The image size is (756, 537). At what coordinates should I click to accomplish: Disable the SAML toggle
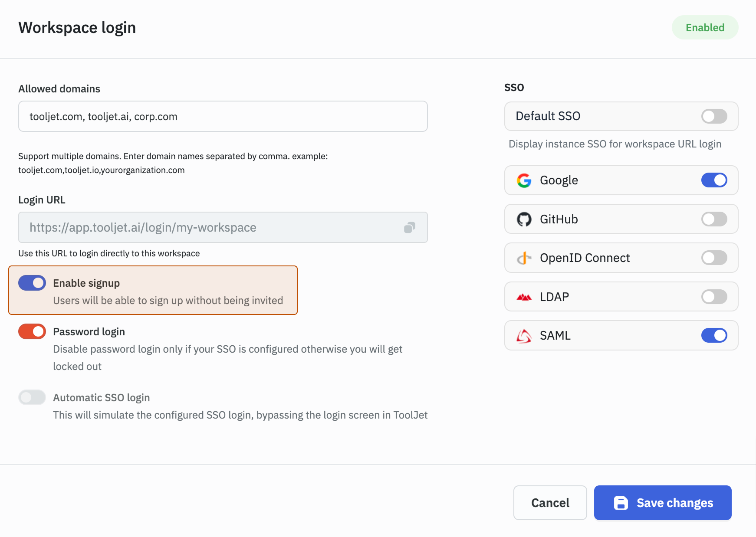tap(714, 335)
